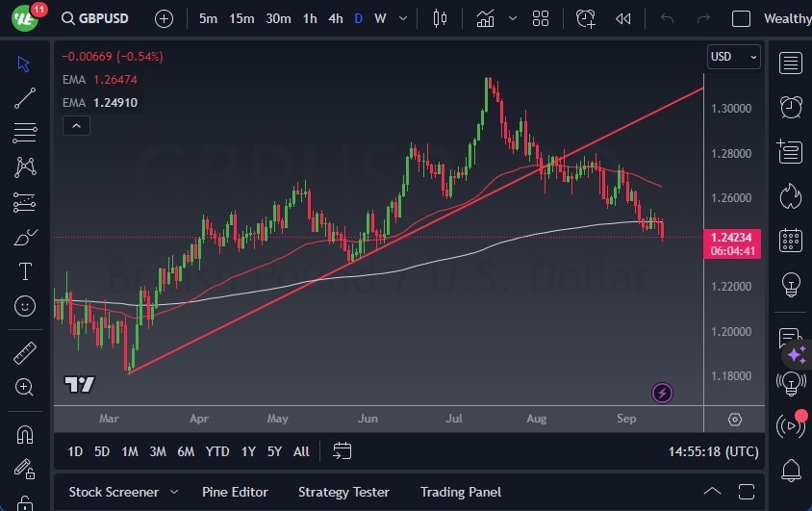812x511 pixels.
Task: Click the 14:55:18 (UTC) timezone button
Action: (713, 451)
